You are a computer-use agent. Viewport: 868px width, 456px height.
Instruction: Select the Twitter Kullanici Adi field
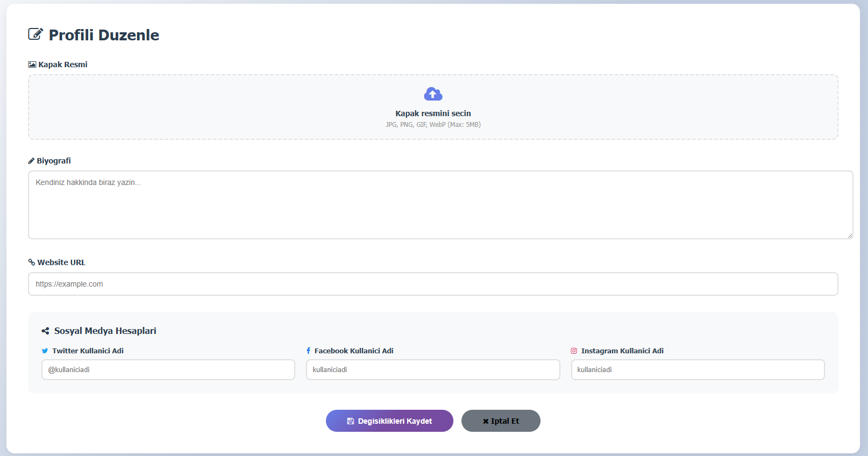(x=168, y=369)
